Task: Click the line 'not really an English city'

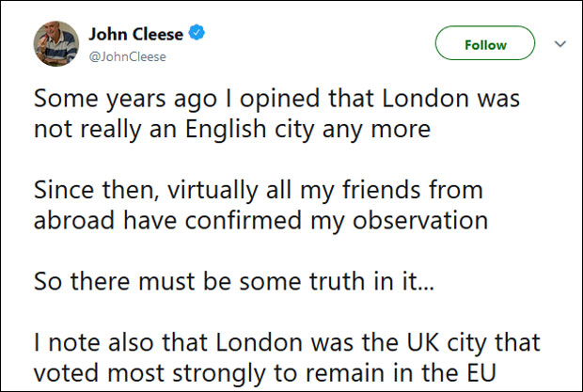Action: [x=231, y=130]
